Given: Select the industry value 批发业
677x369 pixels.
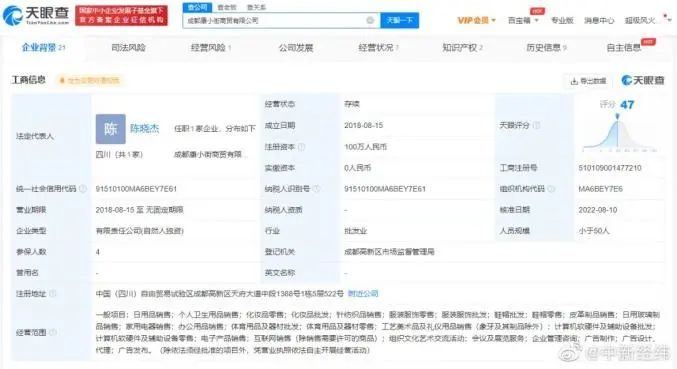Looking at the screenshot, I should click(355, 231).
